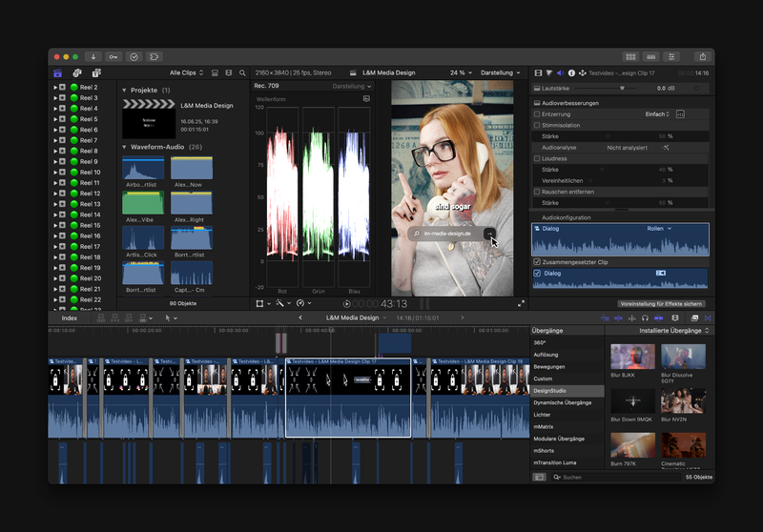Open the share export icon

coord(702,56)
